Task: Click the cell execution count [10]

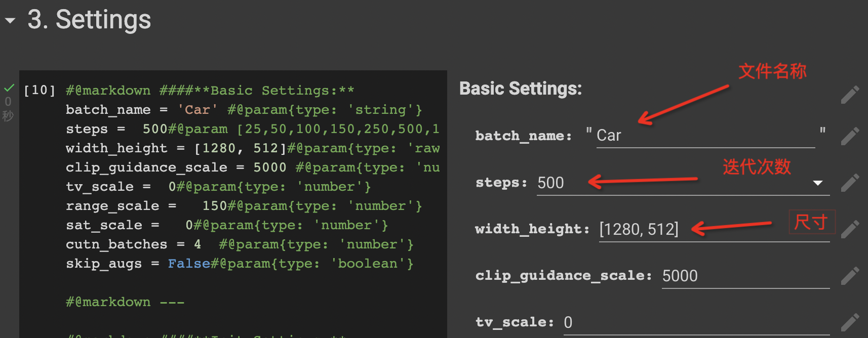Action: pos(40,90)
